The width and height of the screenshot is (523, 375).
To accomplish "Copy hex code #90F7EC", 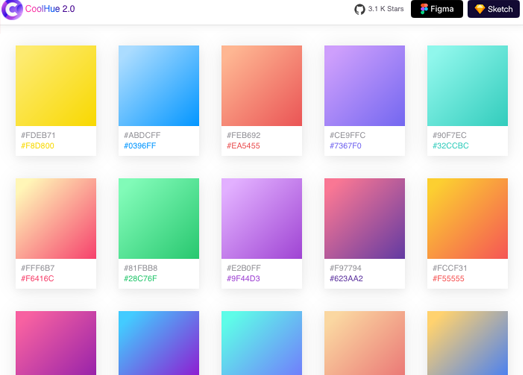I will (x=449, y=135).
